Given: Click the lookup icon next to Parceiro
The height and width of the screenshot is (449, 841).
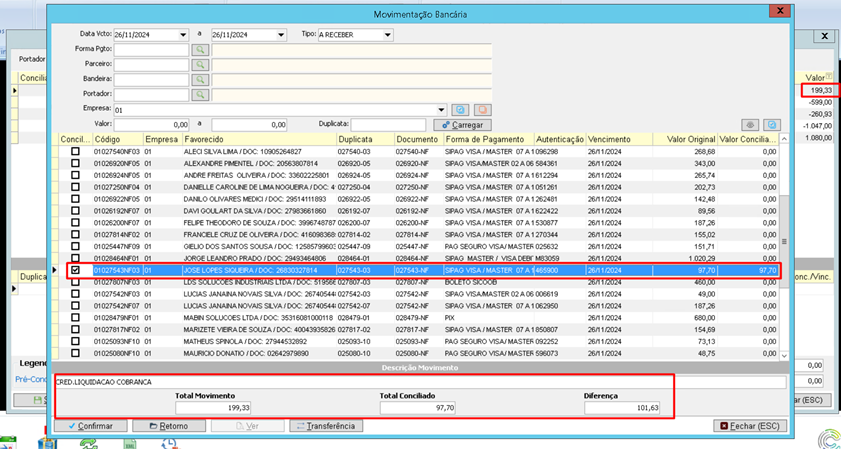Looking at the screenshot, I should 200,64.
